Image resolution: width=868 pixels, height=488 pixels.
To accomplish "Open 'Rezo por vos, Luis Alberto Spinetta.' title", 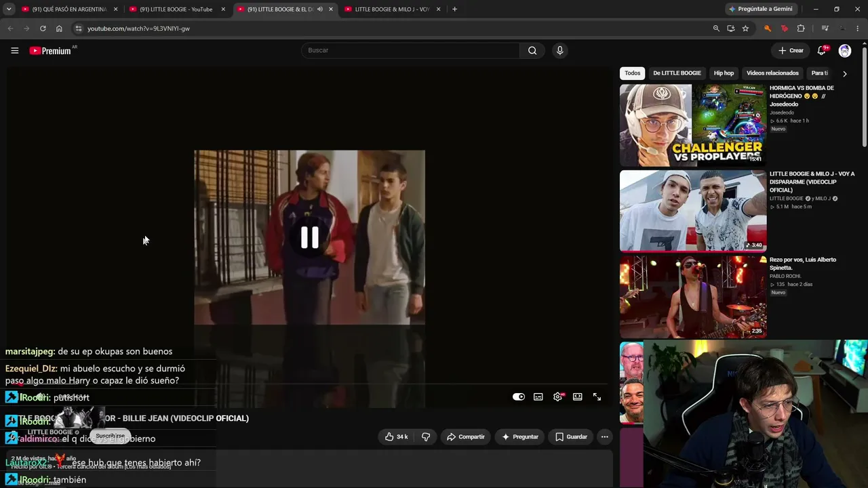I will pos(803,264).
